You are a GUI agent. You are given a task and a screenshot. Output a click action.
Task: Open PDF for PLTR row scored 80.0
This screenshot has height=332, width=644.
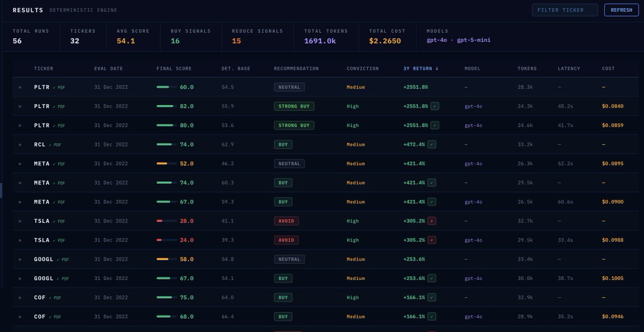[58, 126]
